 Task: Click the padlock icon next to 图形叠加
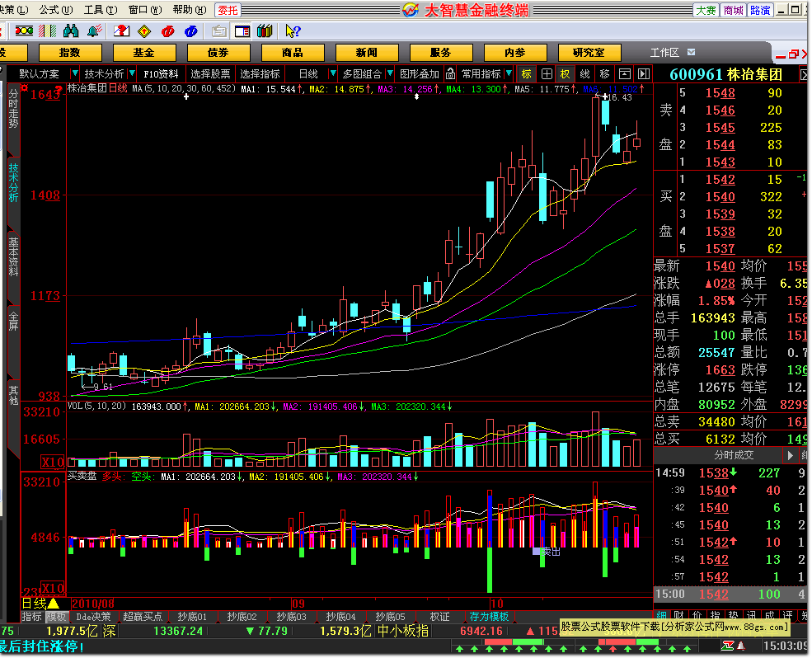pyautogui.click(x=451, y=74)
